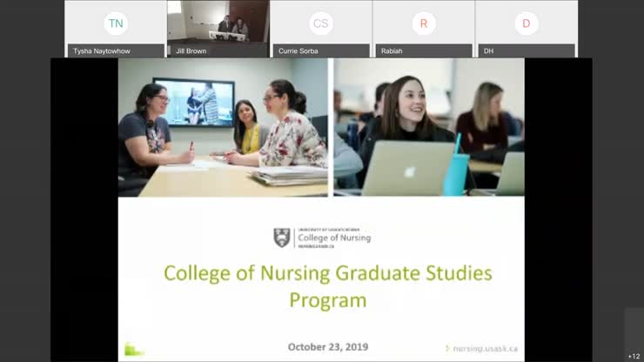
Task: Click the Currie Sorba name label
Action: [299, 51]
